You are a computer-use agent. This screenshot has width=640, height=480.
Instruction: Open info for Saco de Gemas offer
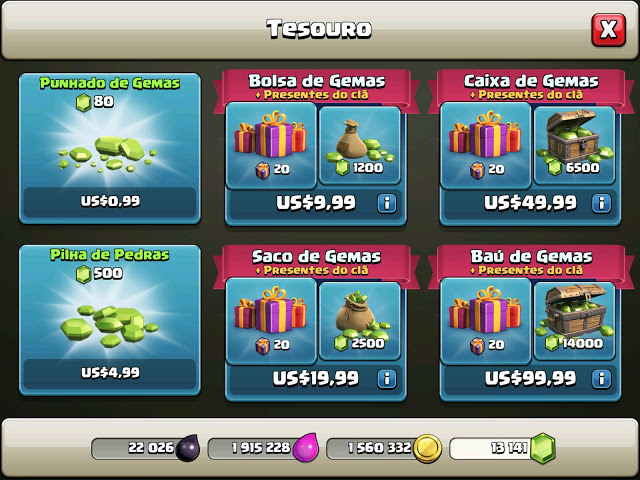pos(387,379)
